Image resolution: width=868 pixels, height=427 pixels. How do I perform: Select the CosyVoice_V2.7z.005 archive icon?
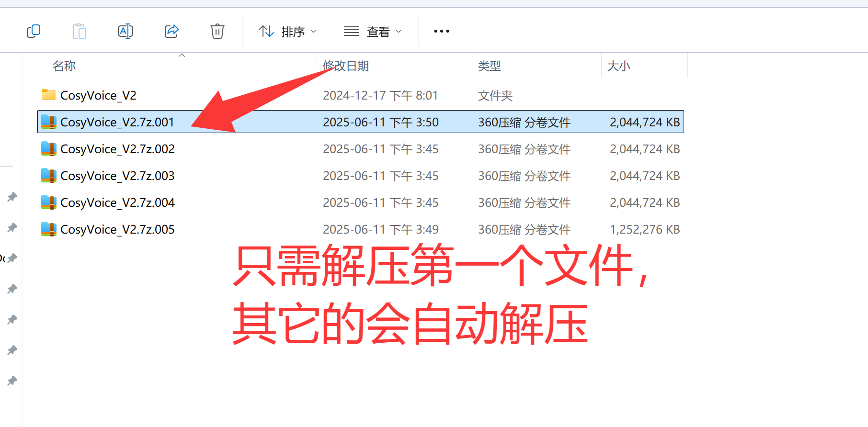click(49, 229)
